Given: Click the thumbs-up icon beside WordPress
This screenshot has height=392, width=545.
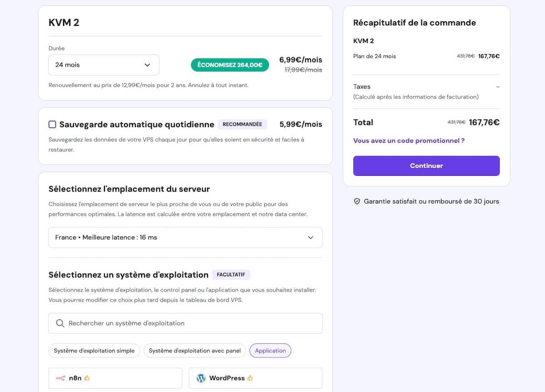Looking at the screenshot, I should (250, 378).
